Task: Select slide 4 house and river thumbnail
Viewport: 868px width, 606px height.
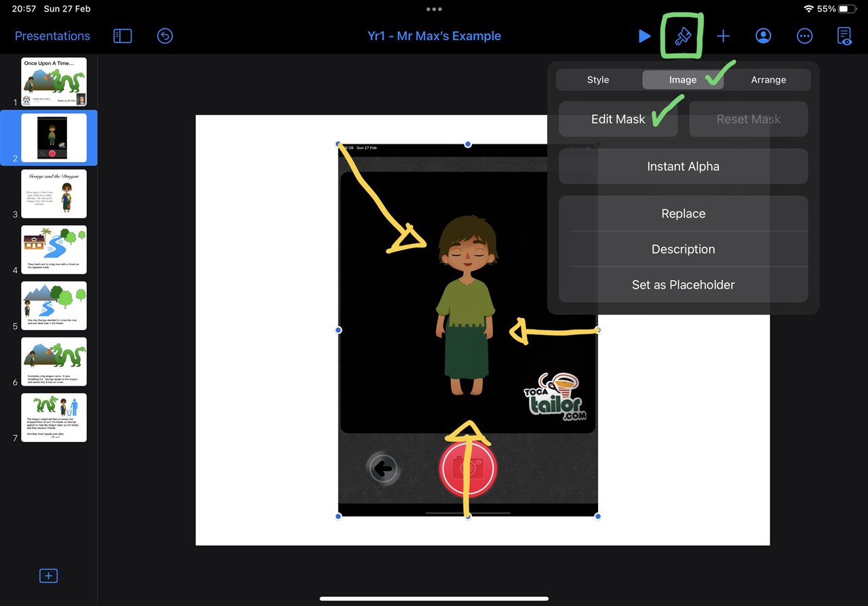Action: point(54,250)
